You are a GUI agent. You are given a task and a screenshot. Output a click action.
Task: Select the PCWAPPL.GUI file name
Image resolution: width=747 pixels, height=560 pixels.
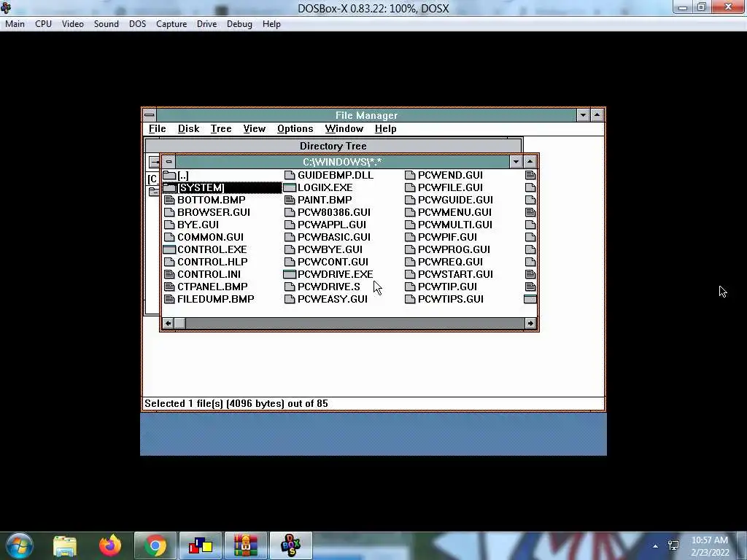click(332, 225)
